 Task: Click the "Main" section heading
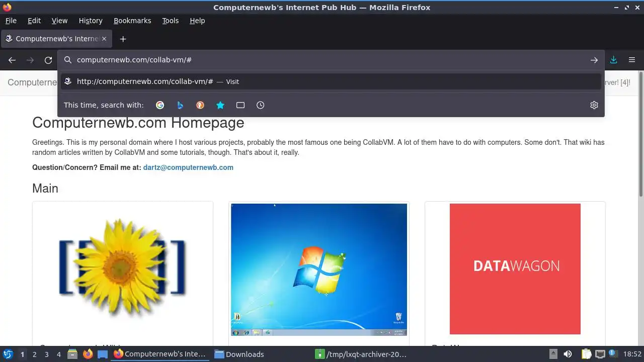coord(45,189)
